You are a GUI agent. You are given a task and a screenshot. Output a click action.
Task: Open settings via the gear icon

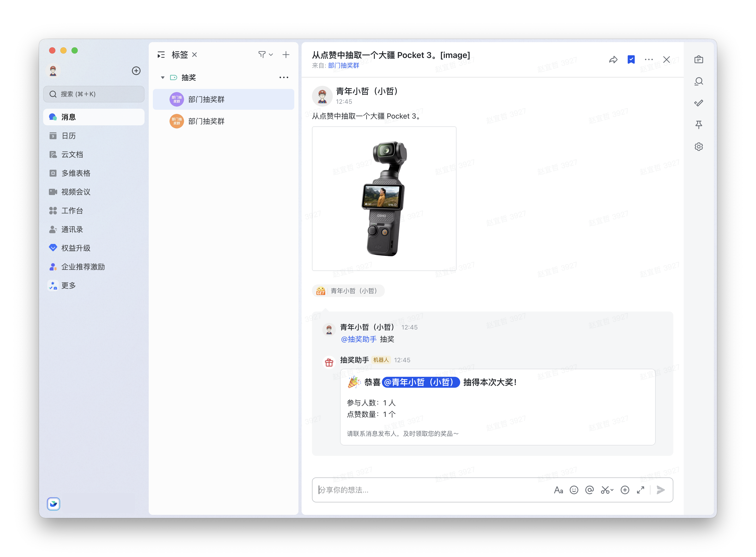(699, 146)
